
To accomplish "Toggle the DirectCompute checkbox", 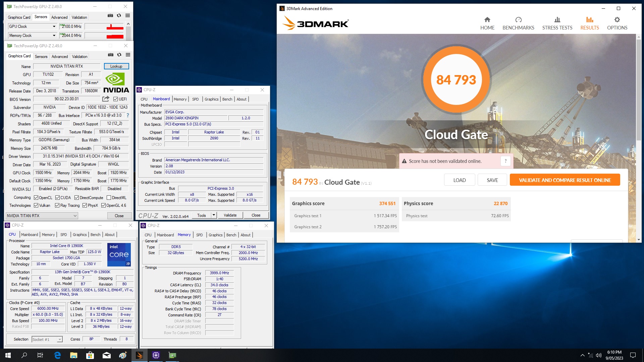I will pyautogui.click(x=76, y=198).
